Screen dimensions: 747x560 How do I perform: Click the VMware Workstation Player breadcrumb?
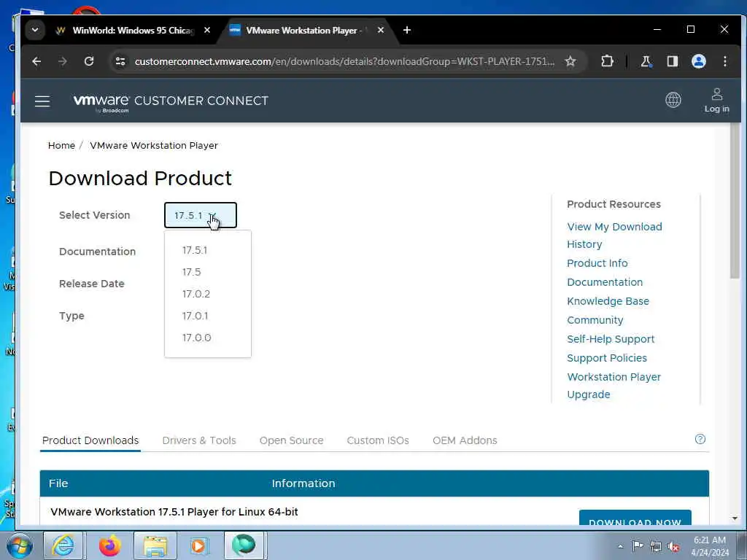point(154,145)
